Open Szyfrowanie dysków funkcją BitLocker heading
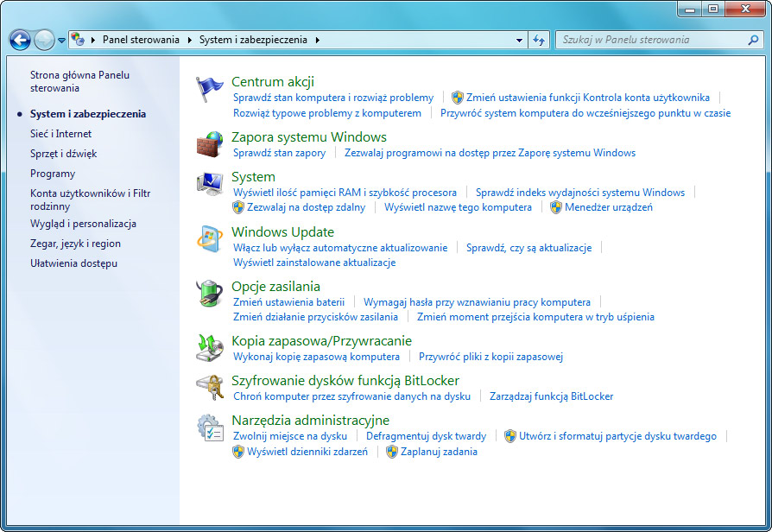The width and height of the screenshot is (772, 532). (345, 381)
